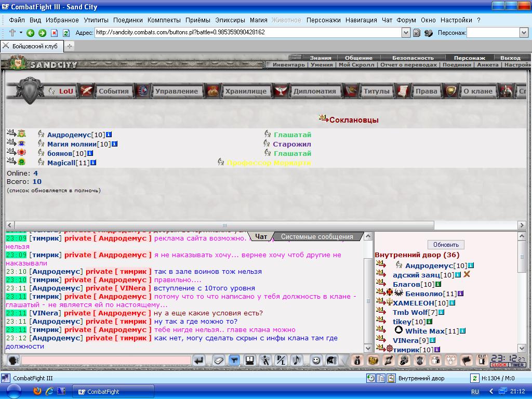
Task: Open the clan Управление tab
Action: pyautogui.click(x=177, y=91)
